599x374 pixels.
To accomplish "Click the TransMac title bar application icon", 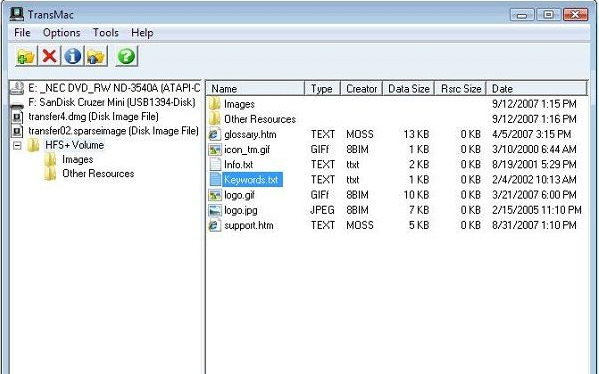I will 16,14.
